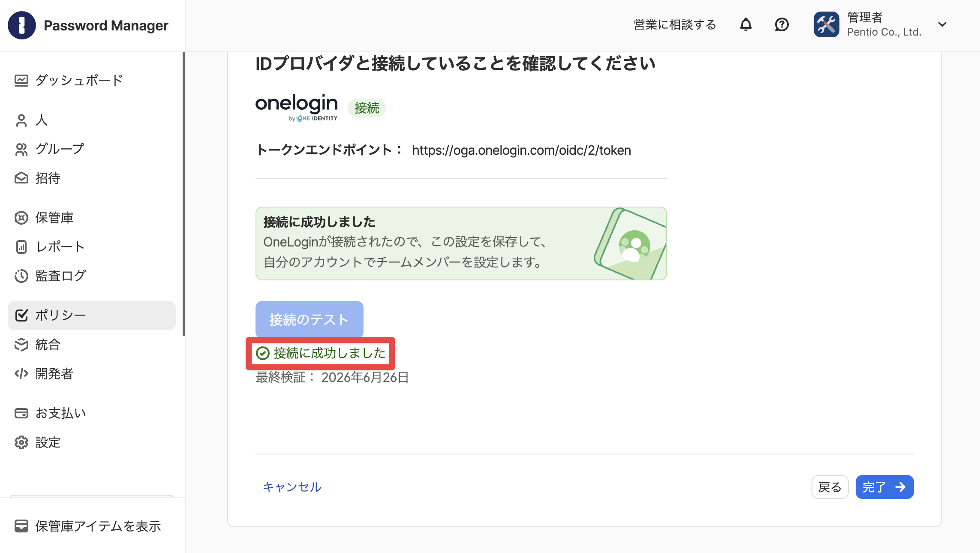Open notifications bell icon
980x553 pixels.
(746, 25)
